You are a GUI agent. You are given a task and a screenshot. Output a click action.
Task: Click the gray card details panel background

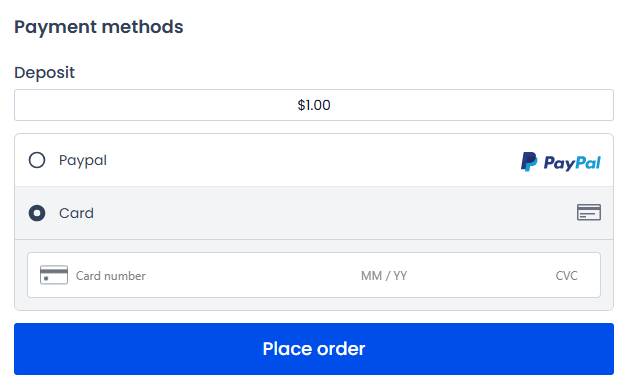coord(314,304)
